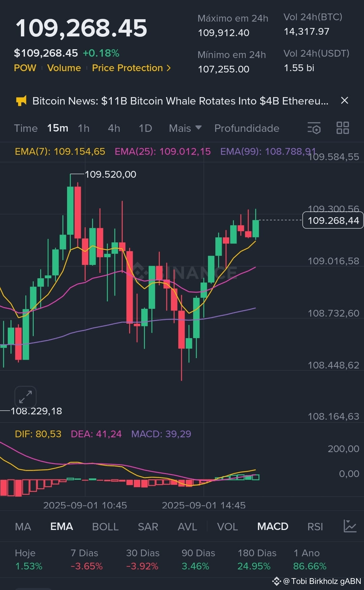Expand chart to fullscreen with arrows icon
Viewport: 364px width, 590px height.
pos(25,397)
